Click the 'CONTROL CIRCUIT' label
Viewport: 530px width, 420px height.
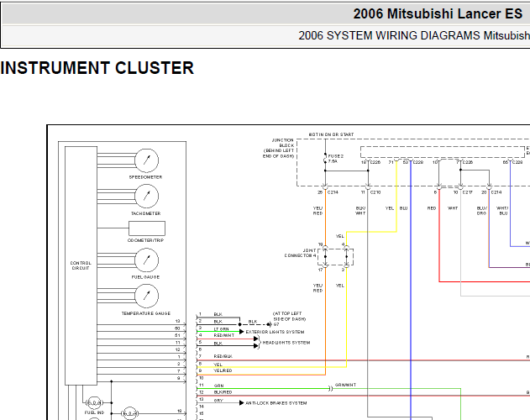pyautogui.click(x=81, y=265)
